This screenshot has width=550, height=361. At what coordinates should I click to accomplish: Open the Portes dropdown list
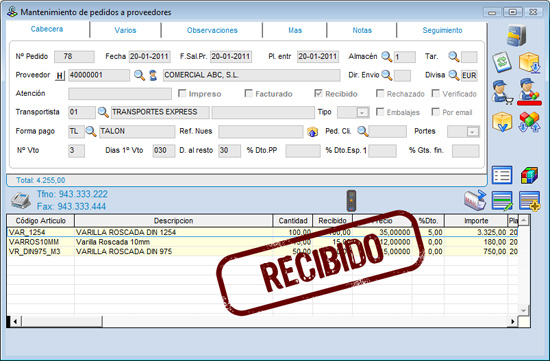[x=473, y=132]
